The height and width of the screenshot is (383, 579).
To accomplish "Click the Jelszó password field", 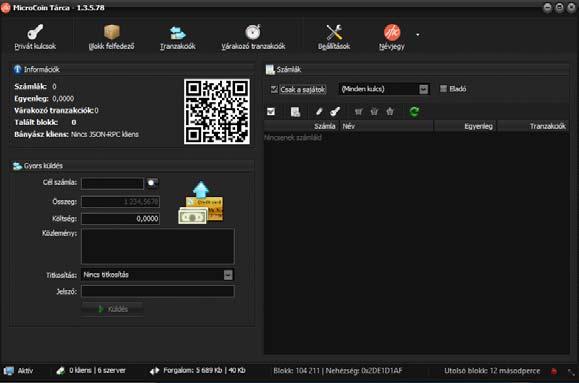I will [158, 291].
